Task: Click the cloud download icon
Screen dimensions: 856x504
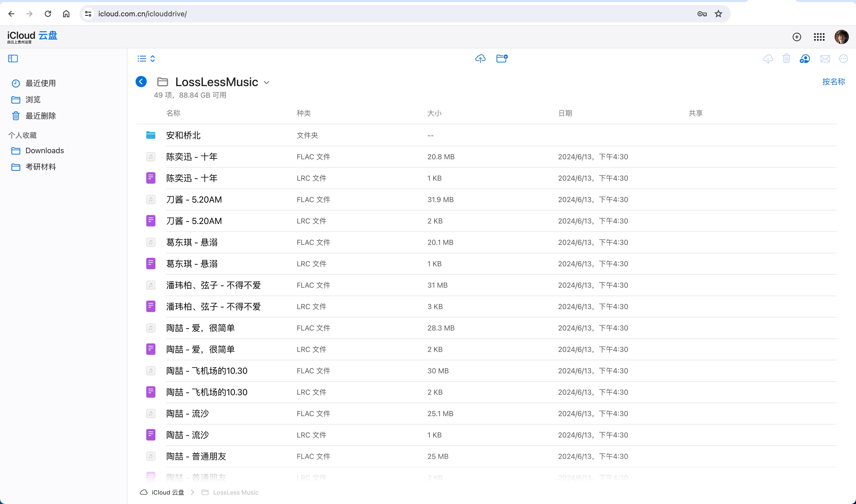Action: 768,59
